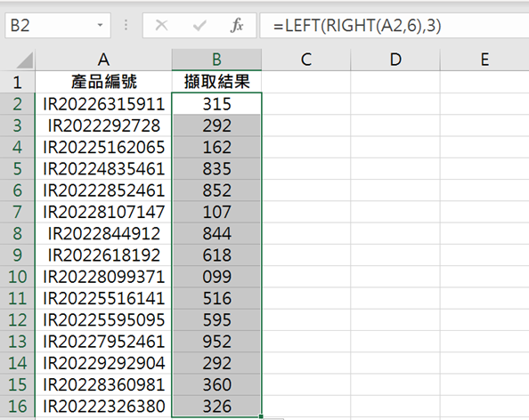Click the 產品編號 header cell
Screen dimensions: 529x420
tap(103, 82)
